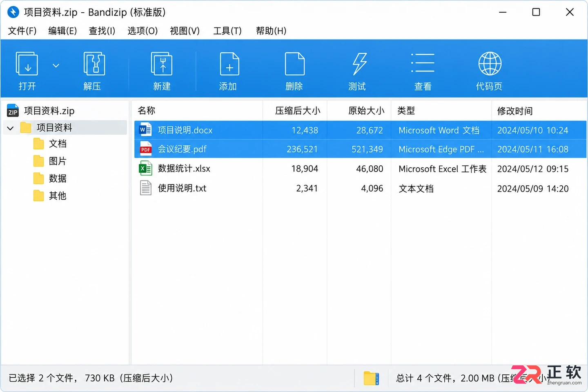Click the original size value 4,096
Screen dimensions: 588x392
pyautogui.click(x=372, y=188)
